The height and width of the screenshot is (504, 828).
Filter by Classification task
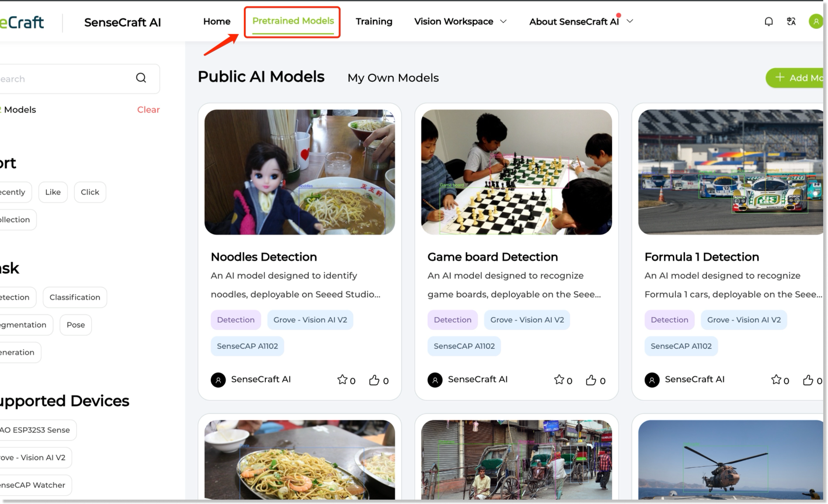[75, 297]
